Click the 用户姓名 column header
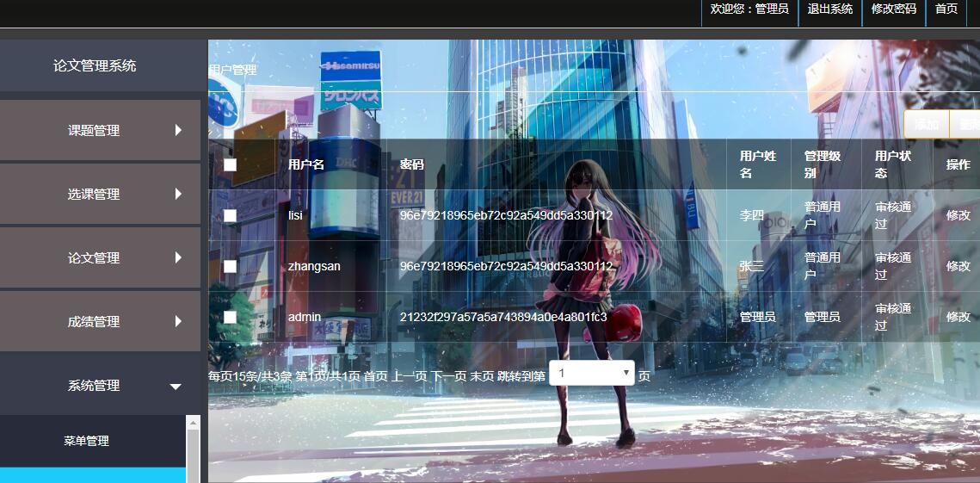 [758, 164]
